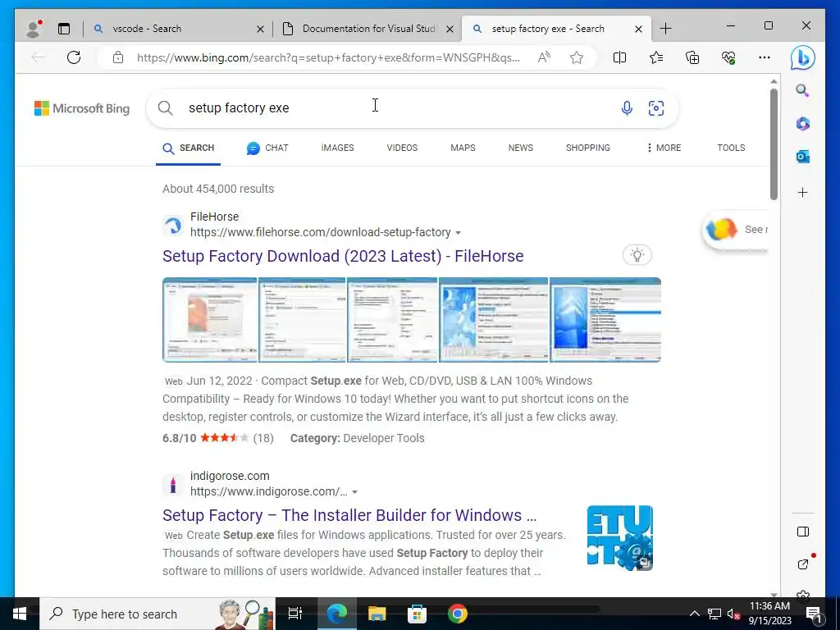Open Browser essentials heart icon

click(x=728, y=57)
